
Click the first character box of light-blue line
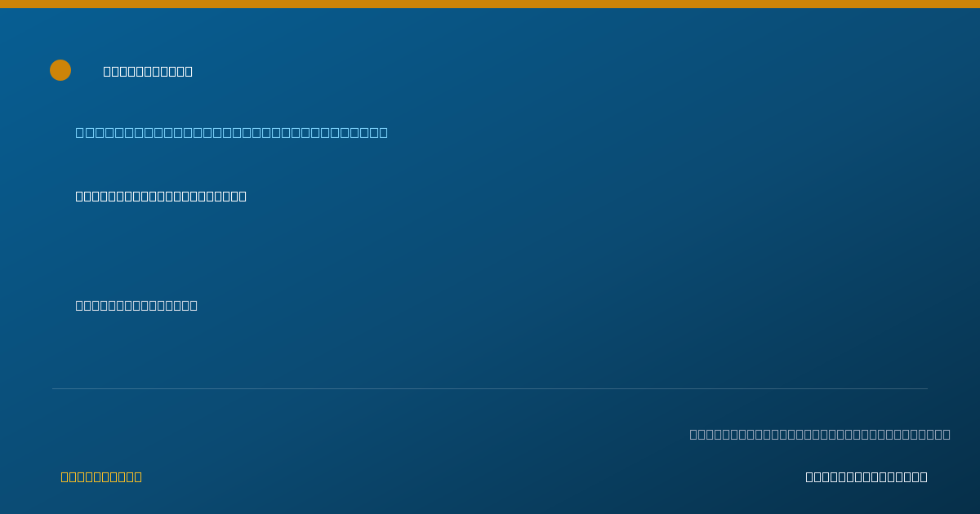[x=80, y=132]
